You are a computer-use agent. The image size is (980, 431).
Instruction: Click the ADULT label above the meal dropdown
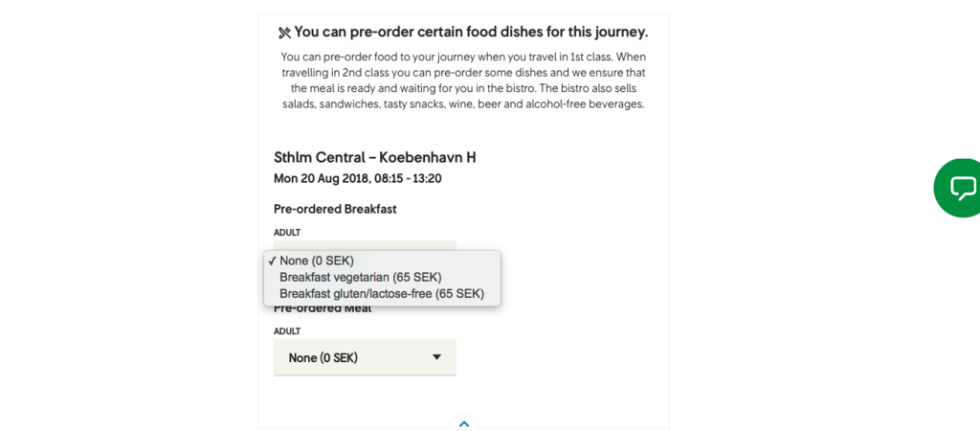pos(287,331)
